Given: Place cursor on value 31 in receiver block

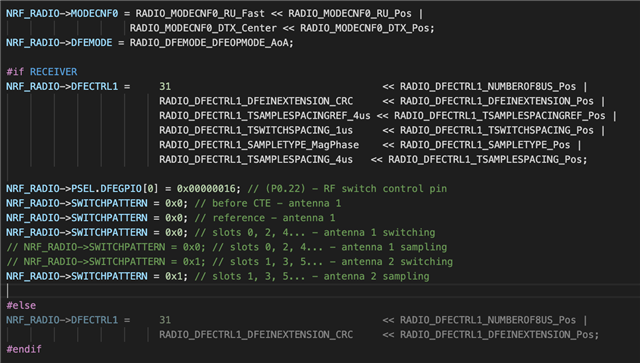Looking at the screenshot, I should point(165,87).
